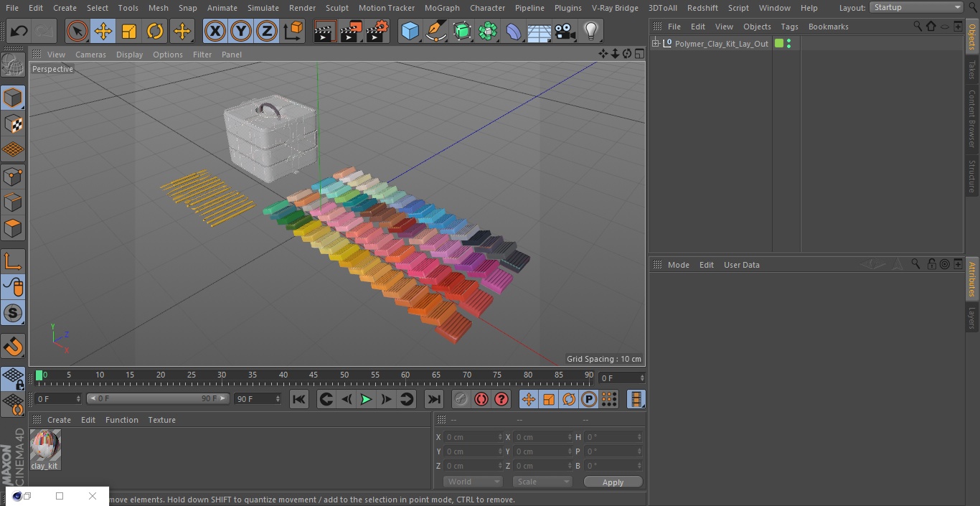
Task: Expand Polymer_Clay_Kit_Lay_Out object tree
Action: 655,44
